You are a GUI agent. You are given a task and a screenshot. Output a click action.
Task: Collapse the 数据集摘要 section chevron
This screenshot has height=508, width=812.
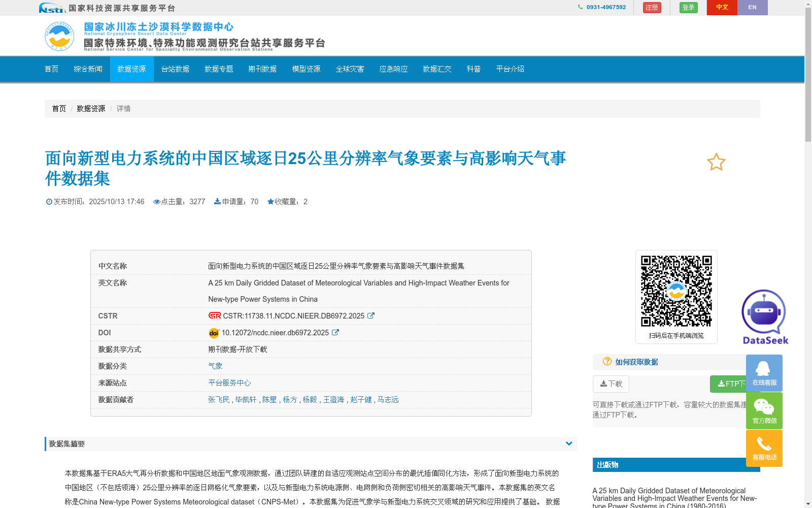coord(569,443)
